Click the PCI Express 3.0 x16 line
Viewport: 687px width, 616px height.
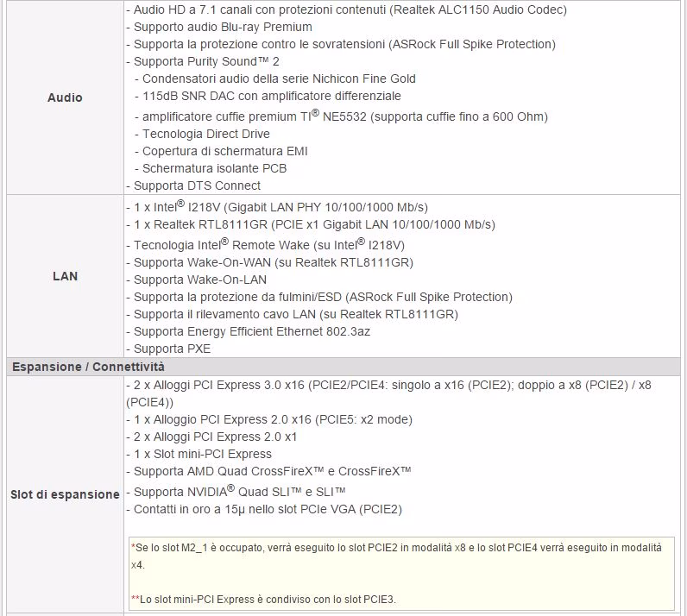coord(388,393)
